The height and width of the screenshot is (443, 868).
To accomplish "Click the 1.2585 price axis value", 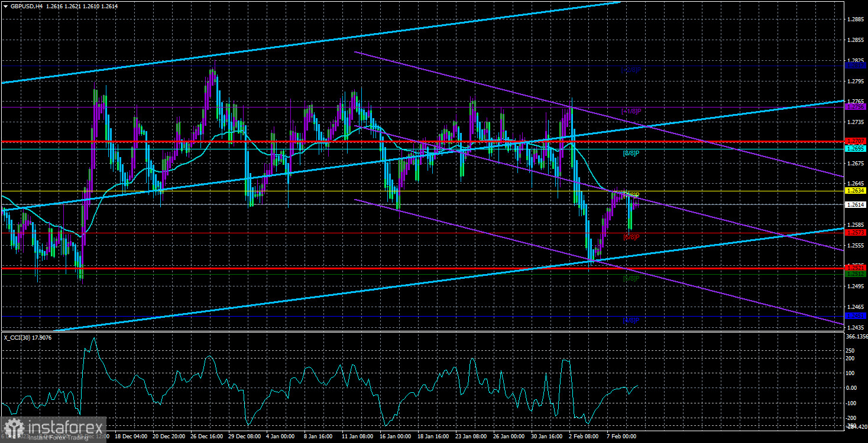I will (x=856, y=225).
